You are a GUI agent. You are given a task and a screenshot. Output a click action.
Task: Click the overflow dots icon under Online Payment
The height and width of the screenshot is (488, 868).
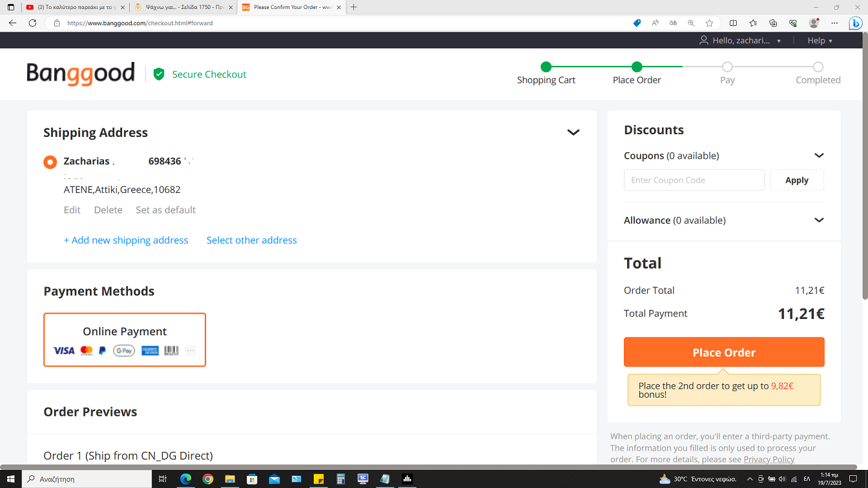click(x=190, y=351)
